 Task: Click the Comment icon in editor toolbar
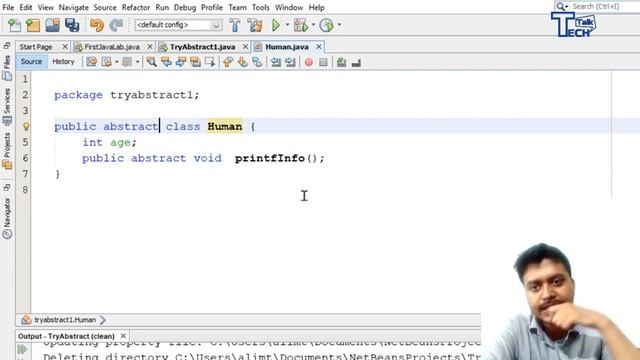pyautogui.click(x=342, y=62)
